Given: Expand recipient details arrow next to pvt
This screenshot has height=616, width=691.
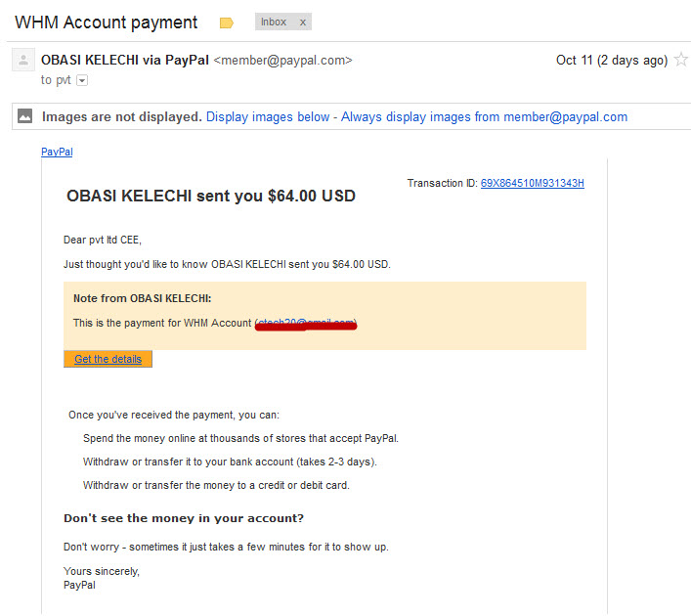Looking at the screenshot, I should point(82,80).
